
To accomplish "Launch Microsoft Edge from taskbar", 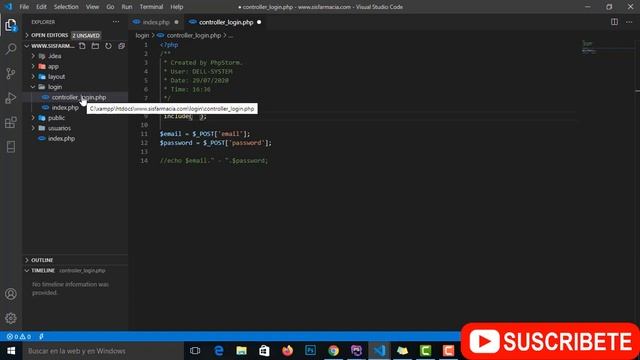I will point(219,351).
